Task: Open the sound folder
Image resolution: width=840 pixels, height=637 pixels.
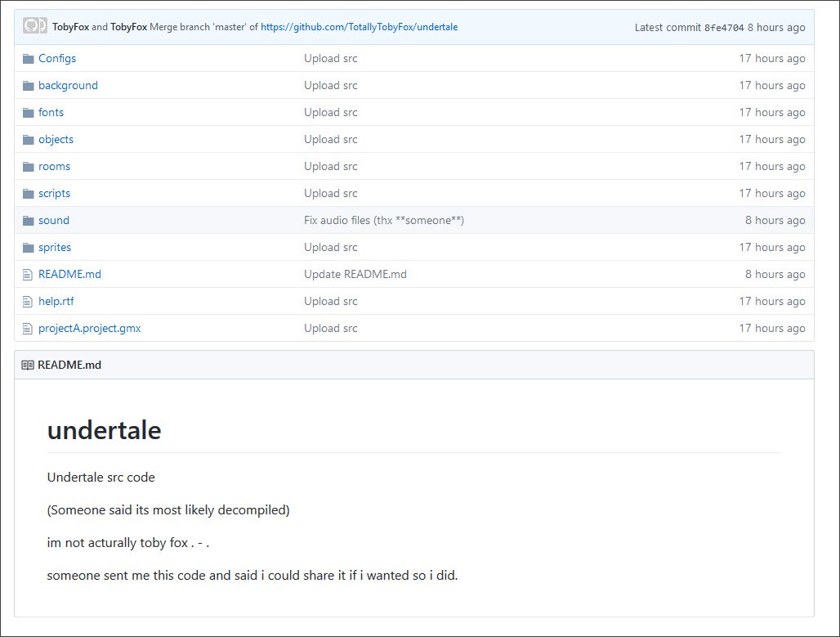Action: click(54, 221)
